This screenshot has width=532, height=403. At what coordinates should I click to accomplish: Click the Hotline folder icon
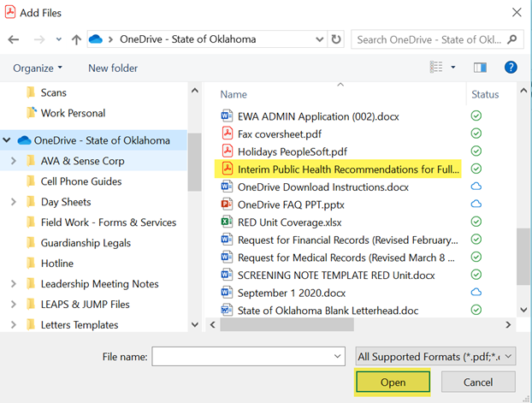pos(31,263)
